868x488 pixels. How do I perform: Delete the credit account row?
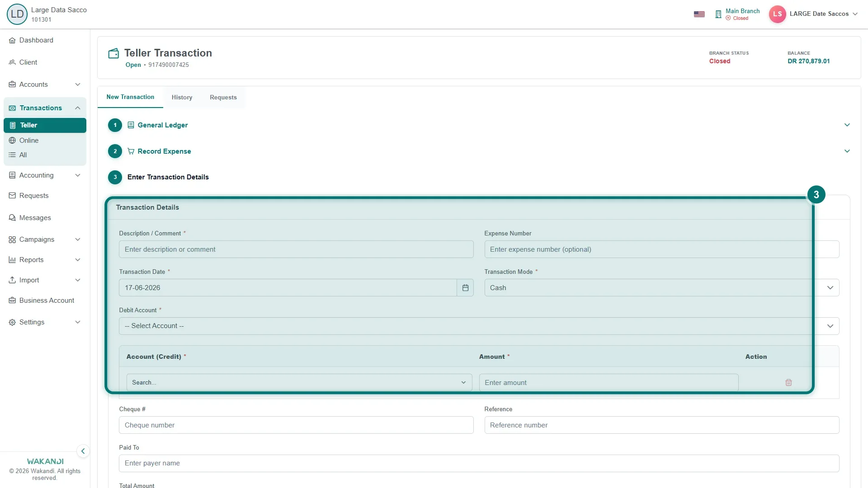pos(788,382)
